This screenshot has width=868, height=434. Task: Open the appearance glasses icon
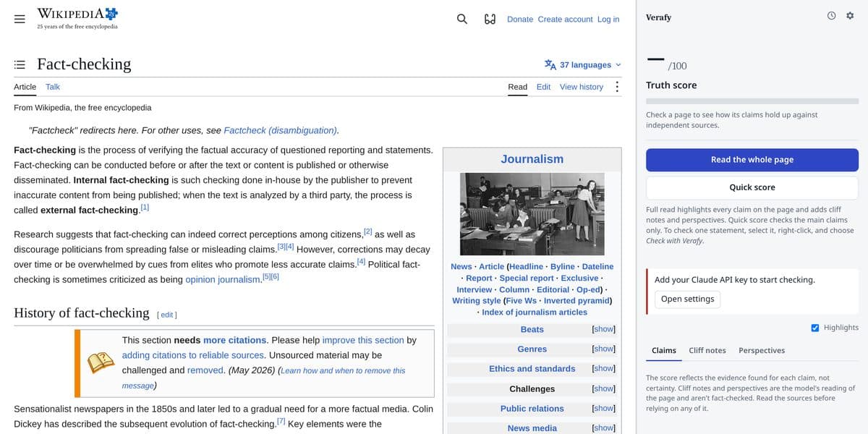coord(490,19)
